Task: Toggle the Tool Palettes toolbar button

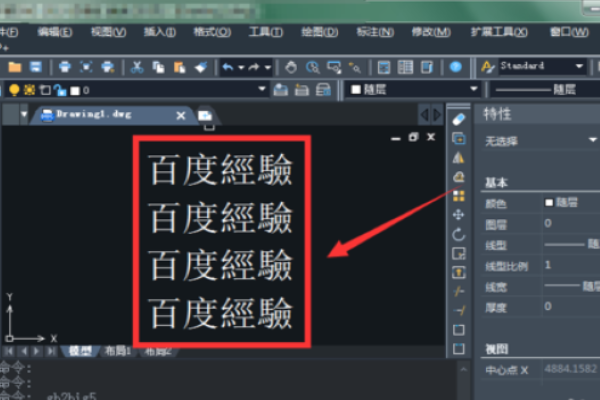Action: [427, 67]
